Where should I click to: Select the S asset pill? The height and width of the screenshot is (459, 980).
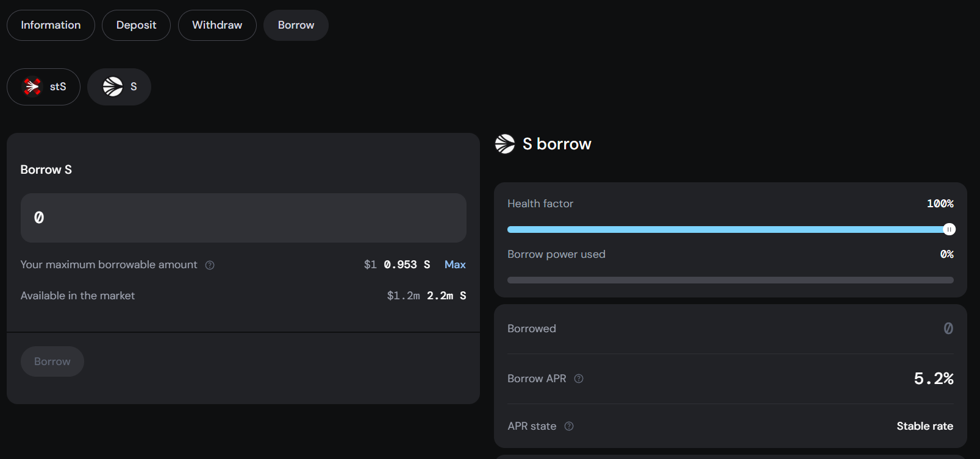[x=119, y=87]
